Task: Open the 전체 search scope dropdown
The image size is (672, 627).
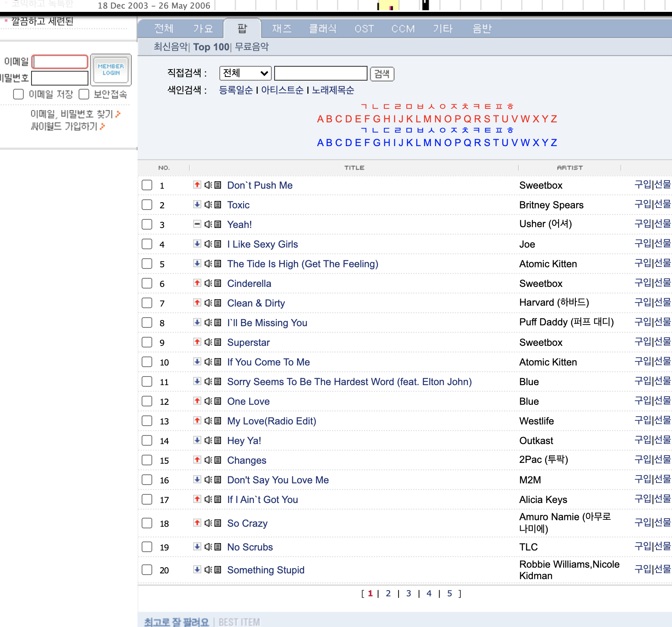Action: 246,73
